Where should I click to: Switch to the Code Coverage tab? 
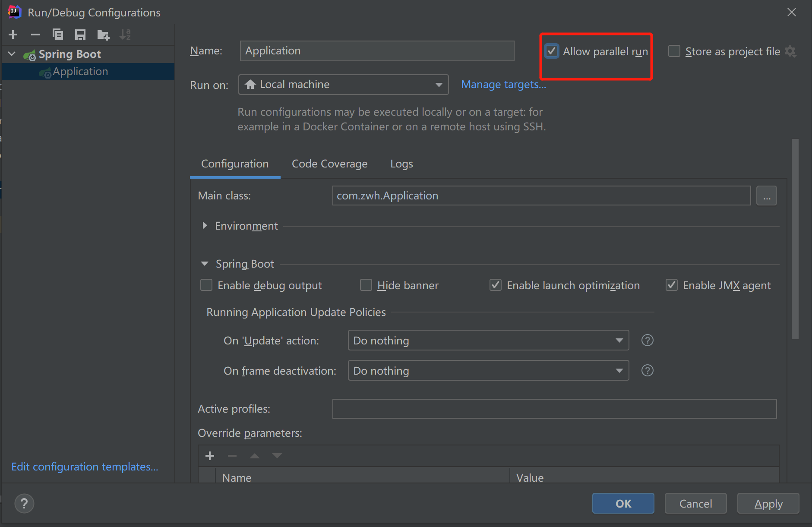coord(329,164)
